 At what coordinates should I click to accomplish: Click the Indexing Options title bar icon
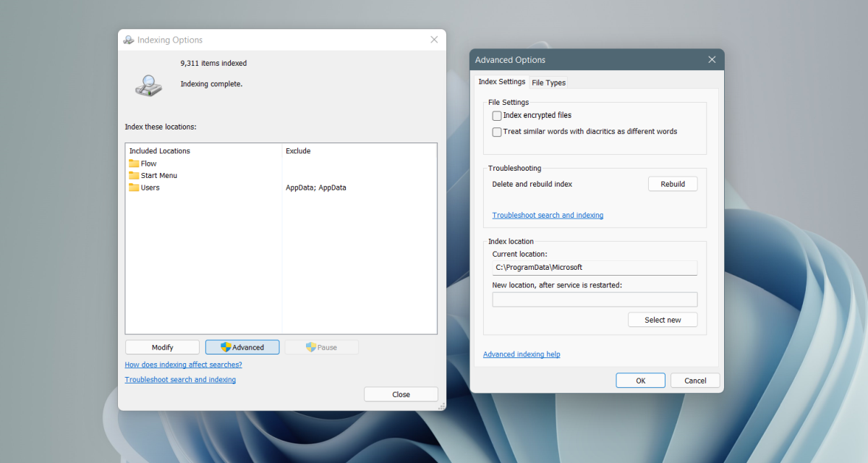tap(129, 40)
